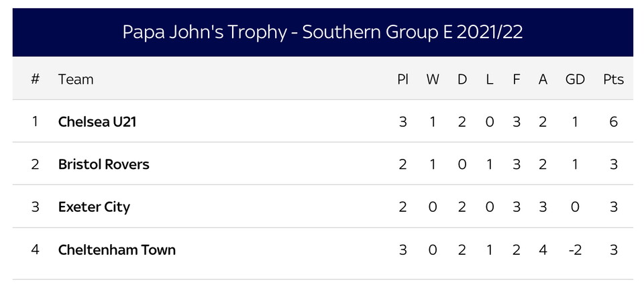
Task: Select Chelsea U21's points value of 6
Action: pyautogui.click(x=613, y=122)
